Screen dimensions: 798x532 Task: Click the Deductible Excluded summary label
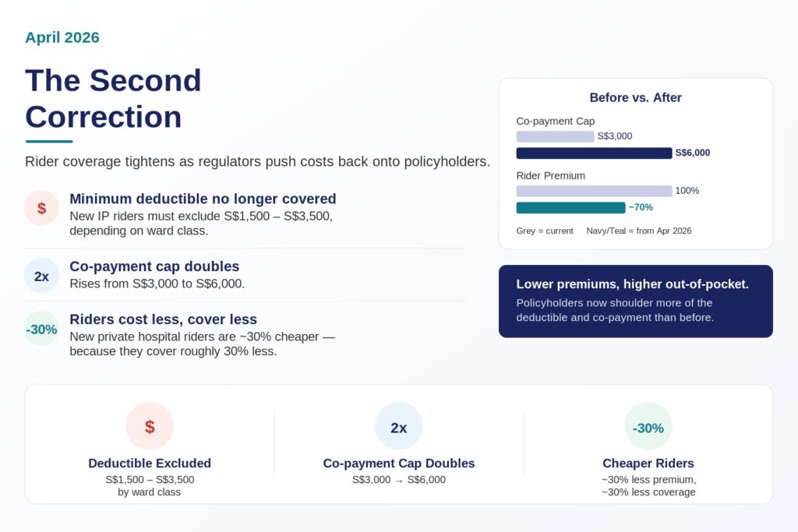[150, 463]
